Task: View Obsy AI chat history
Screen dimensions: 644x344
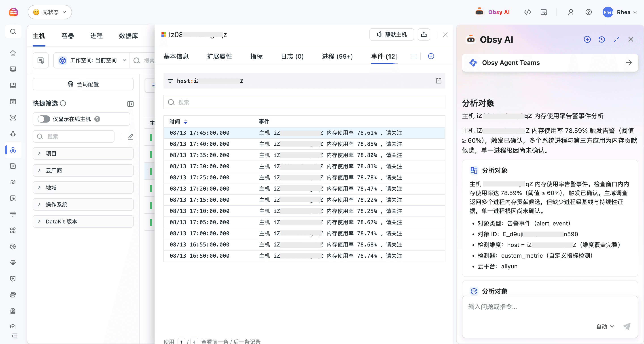Action: click(602, 40)
